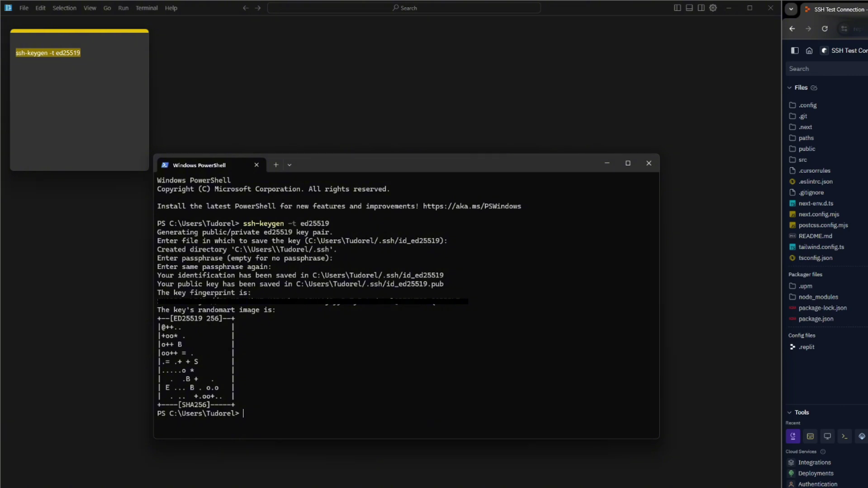
Task: Go back using editor navigation arrow
Action: pyautogui.click(x=246, y=8)
